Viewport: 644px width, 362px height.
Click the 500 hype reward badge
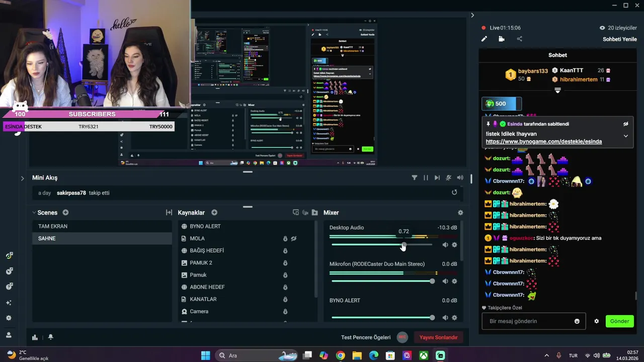[502, 104]
